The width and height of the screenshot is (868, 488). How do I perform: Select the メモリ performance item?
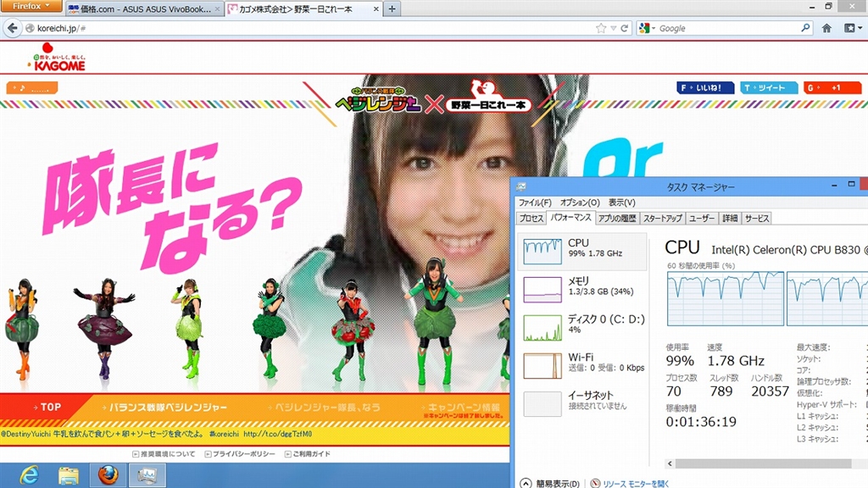coord(582,290)
